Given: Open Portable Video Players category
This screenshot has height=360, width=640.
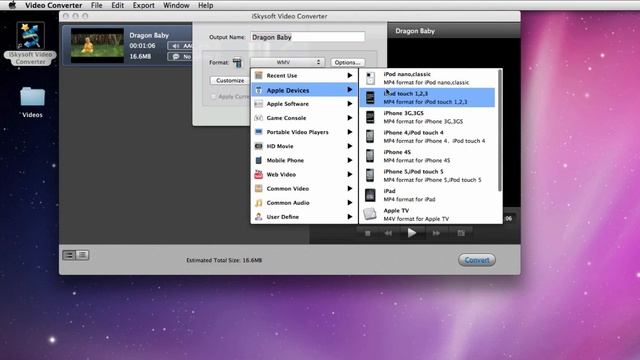Looking at the screenshot, I should pos(304,132).
